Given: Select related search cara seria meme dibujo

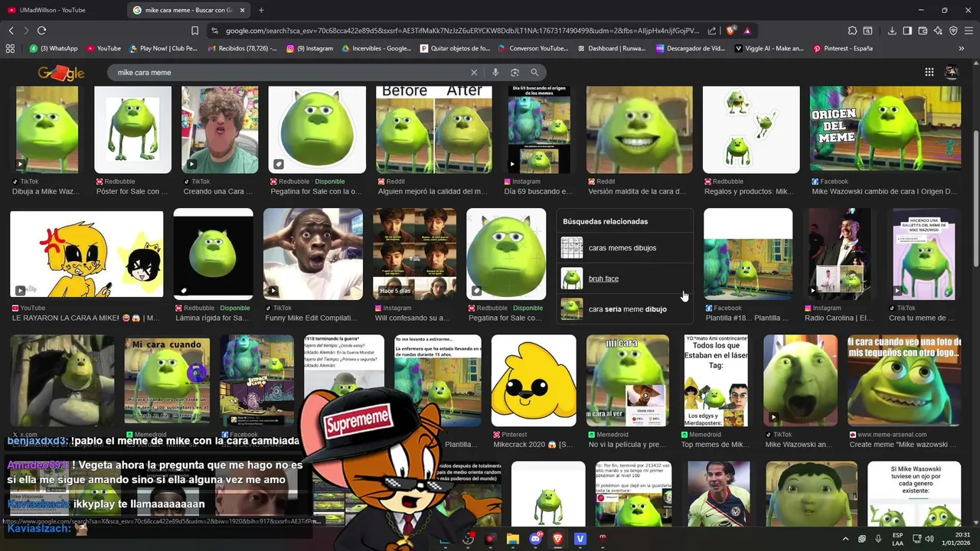Looking at the screenshot, I should [x=625, y=309].
